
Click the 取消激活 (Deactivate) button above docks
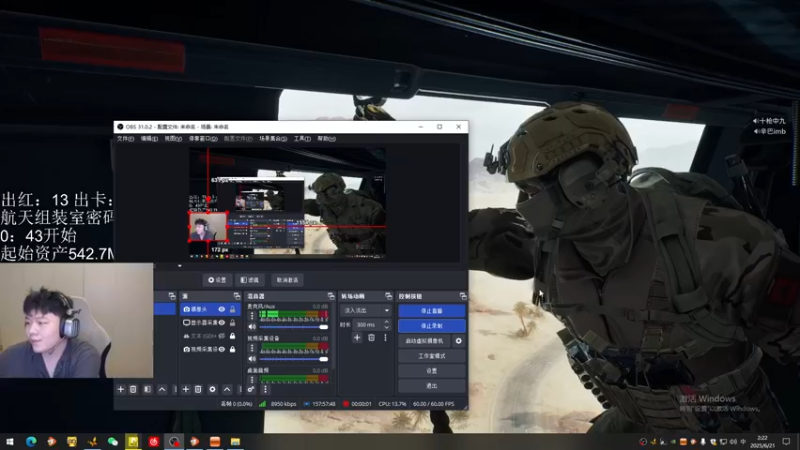pos(287,280)
